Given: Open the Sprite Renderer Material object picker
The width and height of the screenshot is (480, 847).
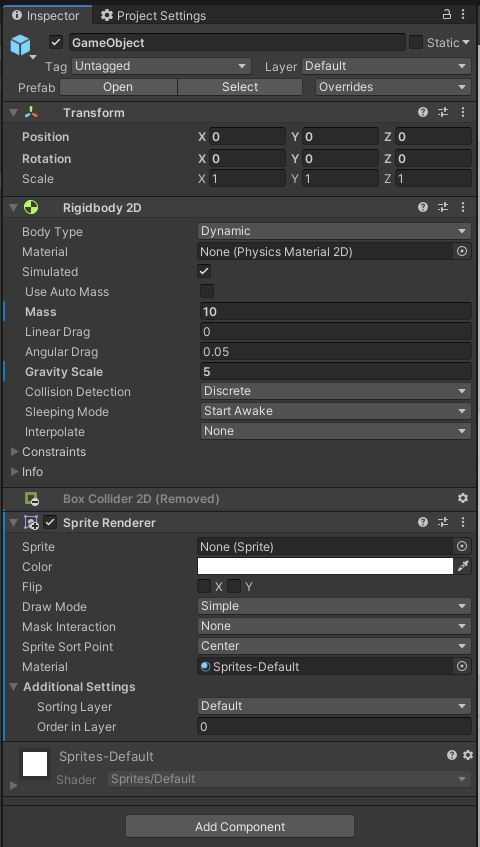Looking at the screenshot, I should pyautogui.click(x=462, y=666).
